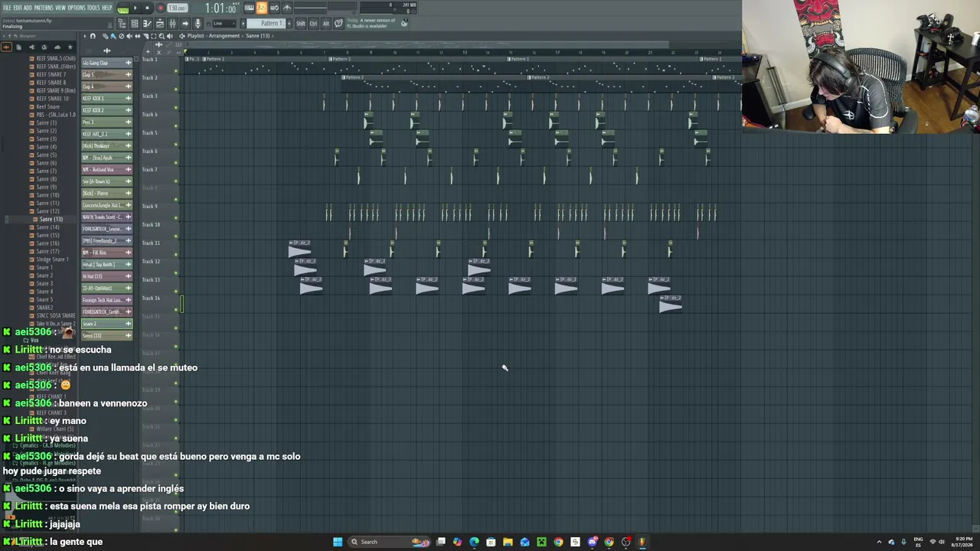This screenshot has height=551, width=980.
Task: Select Sledge Snare 1 in Browser
Action: 52,259
